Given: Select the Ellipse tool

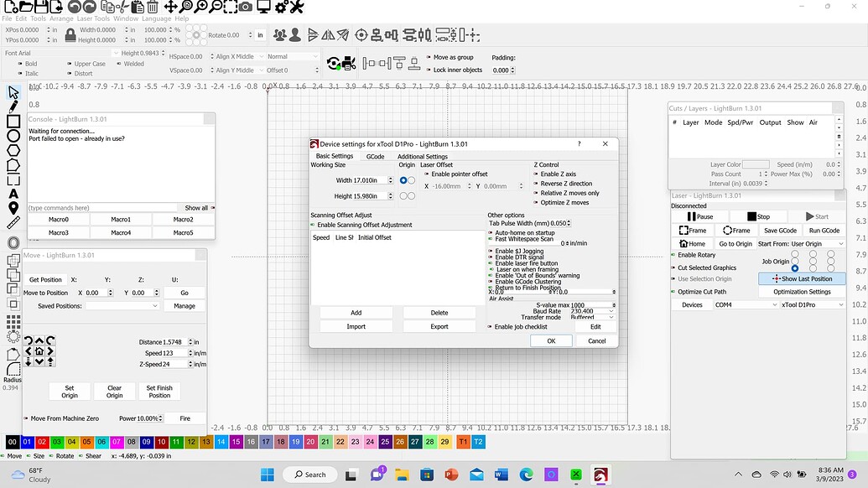Looking at the screenshot, I should (x=13, y=136).
